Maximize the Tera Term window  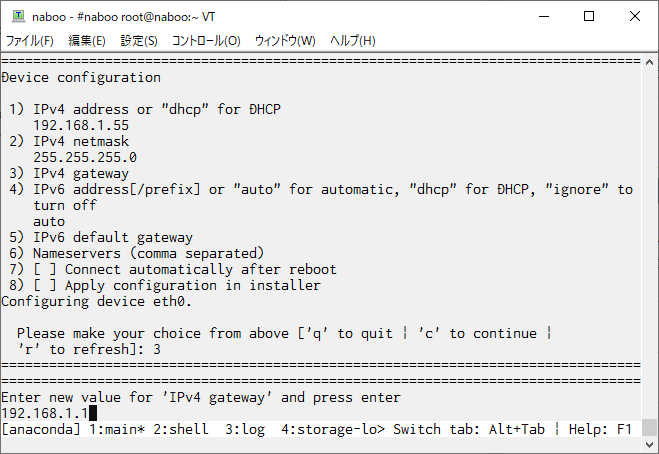589,16
